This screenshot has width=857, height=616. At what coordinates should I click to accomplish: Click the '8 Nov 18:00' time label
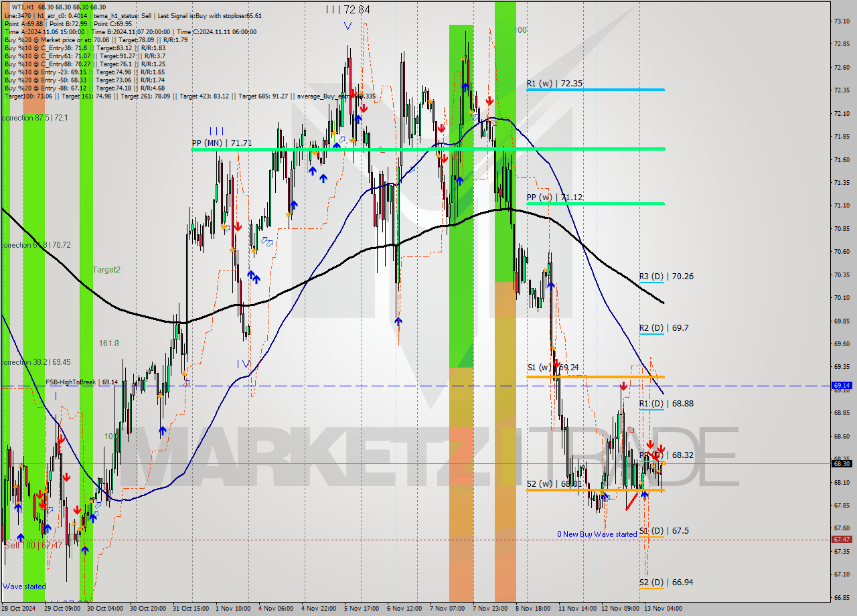[x=532, y=609]
